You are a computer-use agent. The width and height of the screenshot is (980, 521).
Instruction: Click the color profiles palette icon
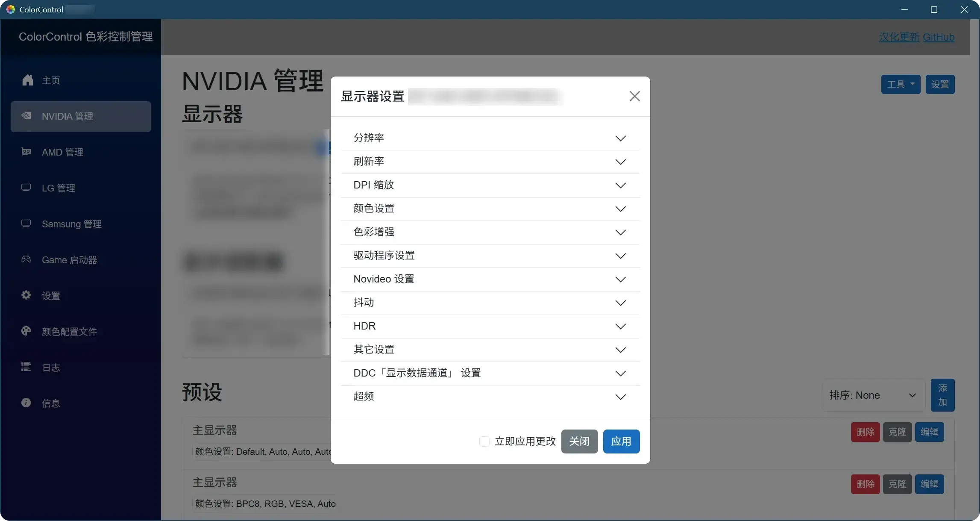(x=26, y=331)
